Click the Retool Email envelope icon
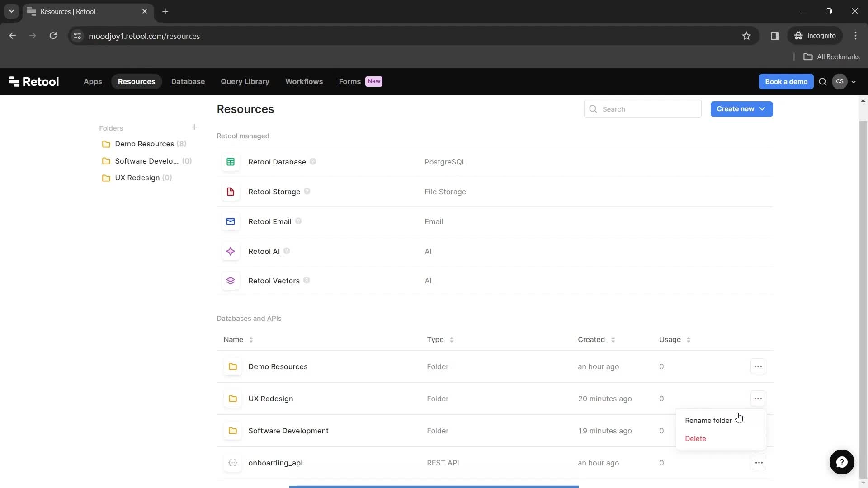 pyautogui.click(x=230, y=221)
